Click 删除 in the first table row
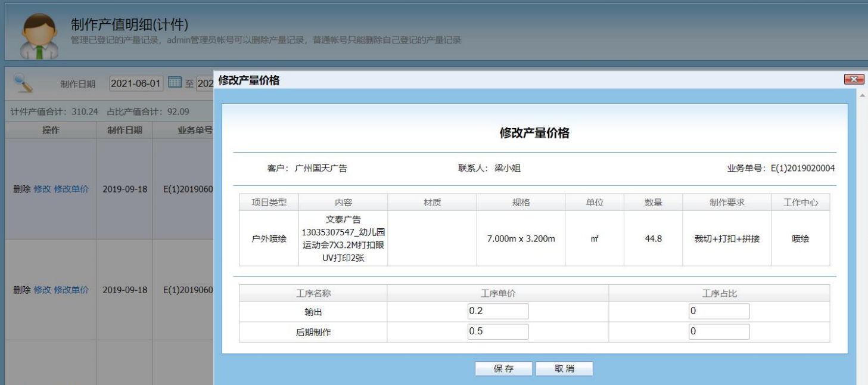The image size is (868, 385). click(21, 189)
